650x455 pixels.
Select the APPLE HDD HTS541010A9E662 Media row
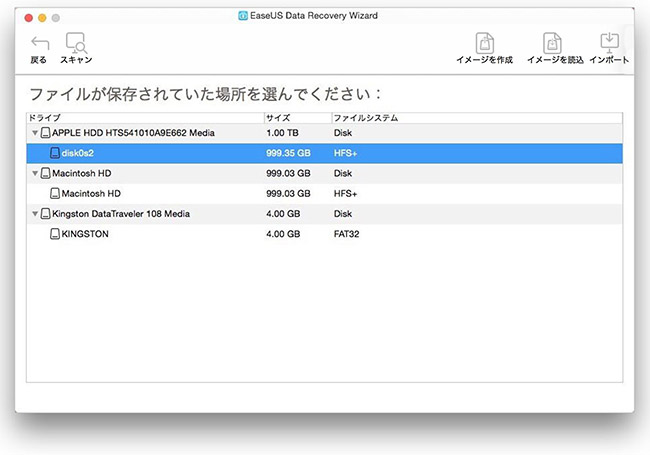coord(324,133)
